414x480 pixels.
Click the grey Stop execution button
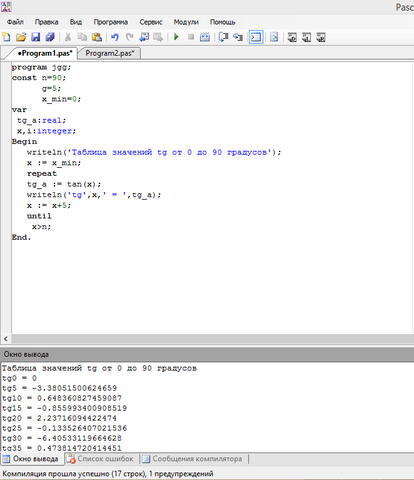(x=191, y=37)
